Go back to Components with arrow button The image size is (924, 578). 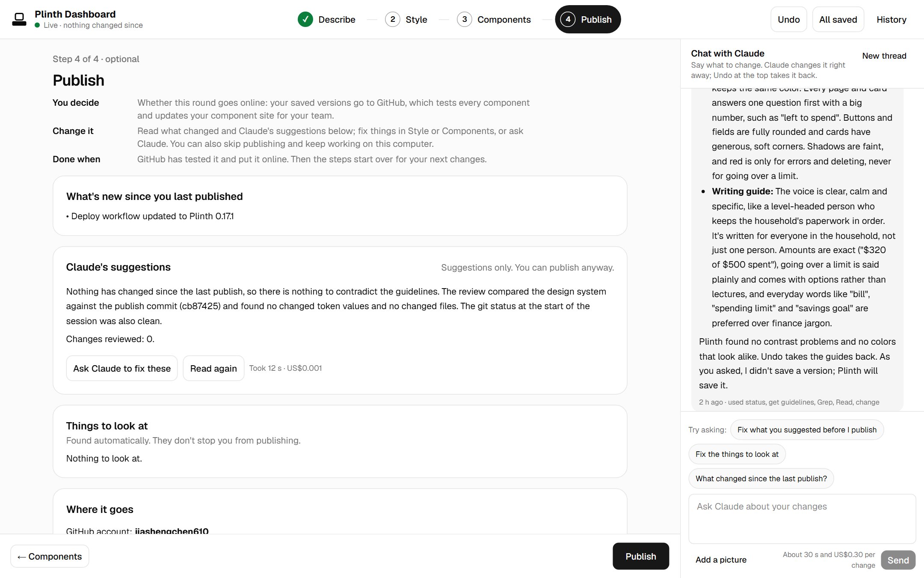coord(50,556)
